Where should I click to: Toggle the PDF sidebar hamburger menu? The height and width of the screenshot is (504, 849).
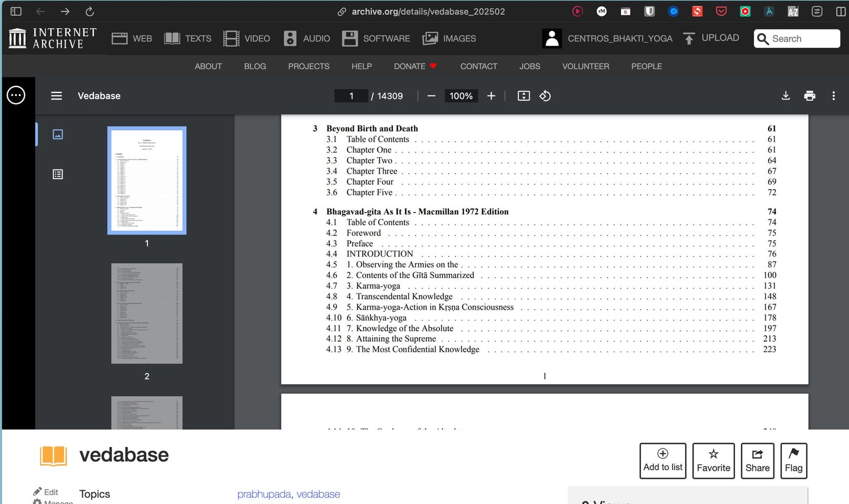56,96
